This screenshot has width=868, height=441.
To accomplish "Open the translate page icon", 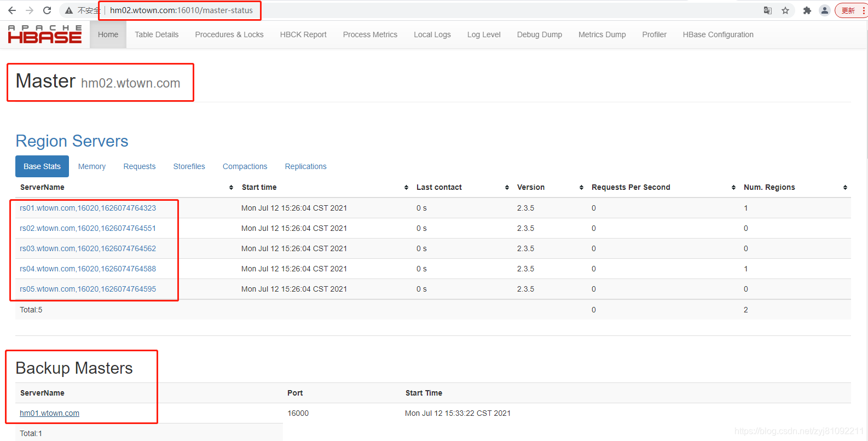I will tap(768, 10).
